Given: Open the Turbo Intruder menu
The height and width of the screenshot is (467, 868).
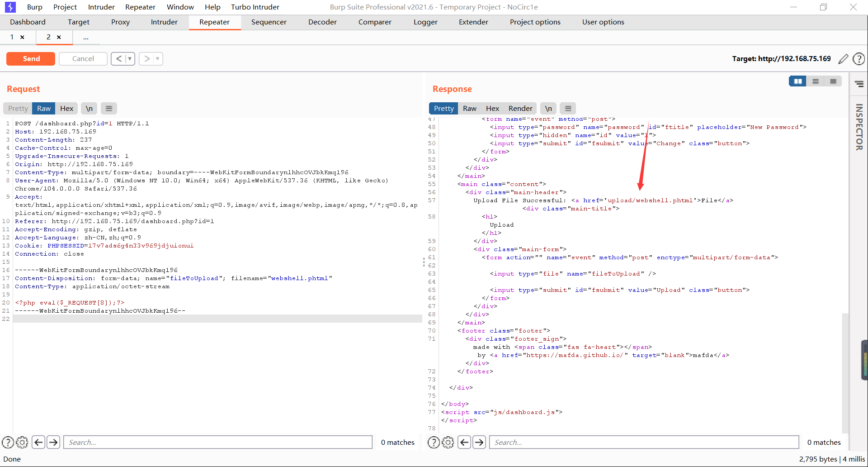Looking at the screenshot, I should pyautogui.click(x=255, y=7).
